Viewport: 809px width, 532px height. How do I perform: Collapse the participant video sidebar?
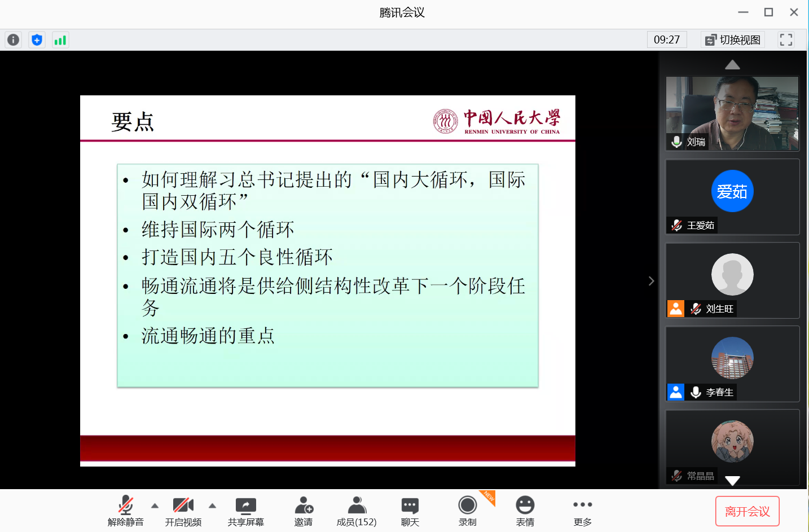point(651,281)
